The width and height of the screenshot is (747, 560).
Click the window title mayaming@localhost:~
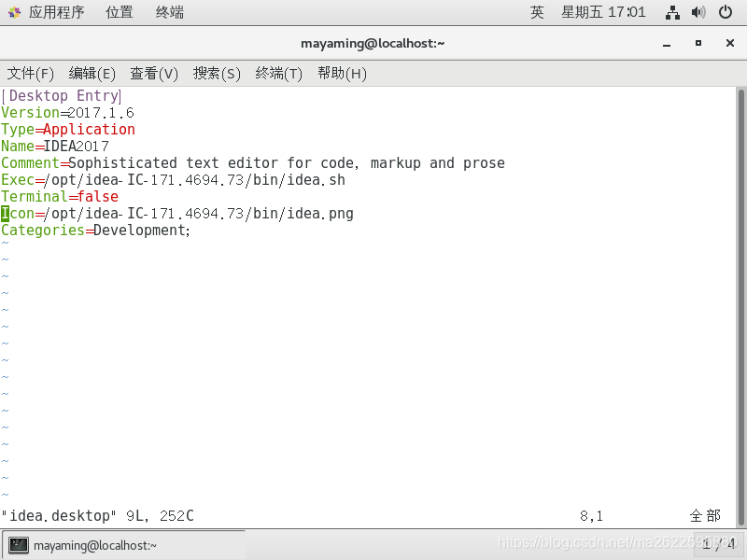pos(373,43)
